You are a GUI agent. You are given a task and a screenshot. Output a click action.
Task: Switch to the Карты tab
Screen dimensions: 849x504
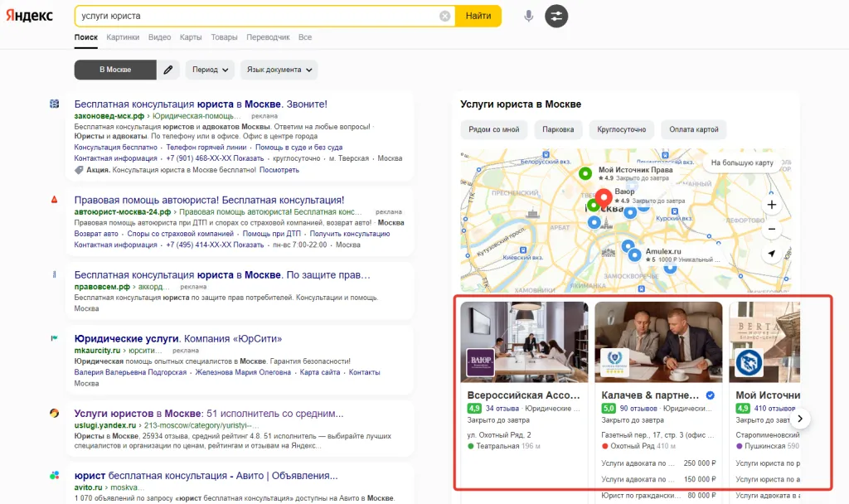coord(191,37)
